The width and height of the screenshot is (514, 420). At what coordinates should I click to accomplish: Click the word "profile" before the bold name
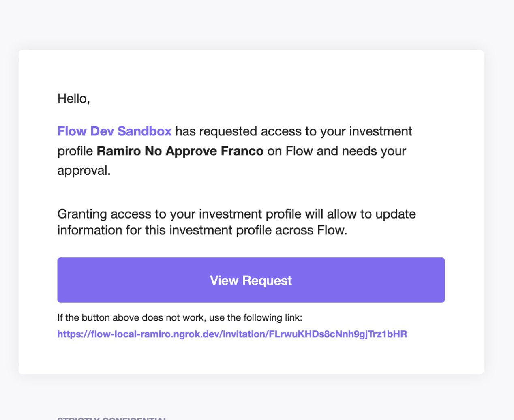(75, 151)
